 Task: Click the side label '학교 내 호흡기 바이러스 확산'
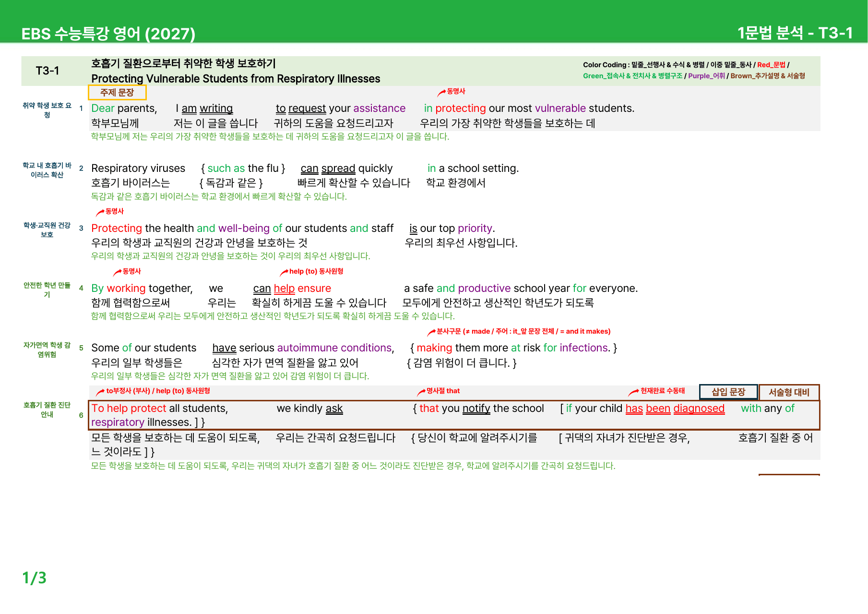pyautogui.click(x=47, y=170)
